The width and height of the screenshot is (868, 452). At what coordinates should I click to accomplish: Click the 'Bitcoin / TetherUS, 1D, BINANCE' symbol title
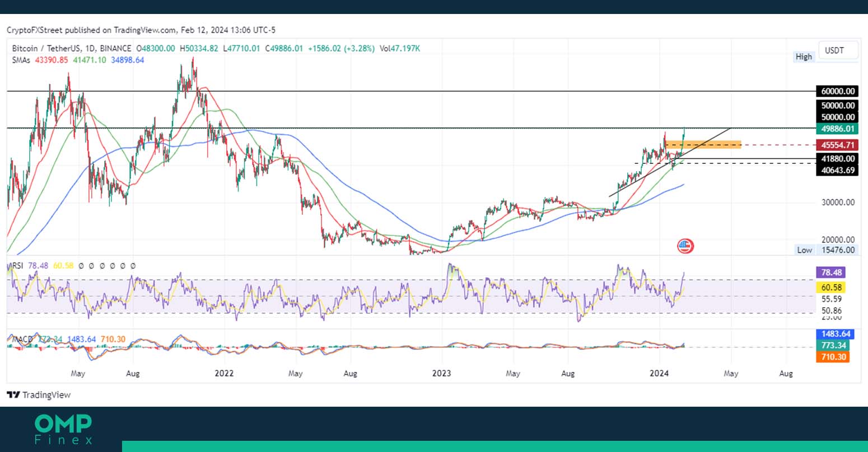72,49
